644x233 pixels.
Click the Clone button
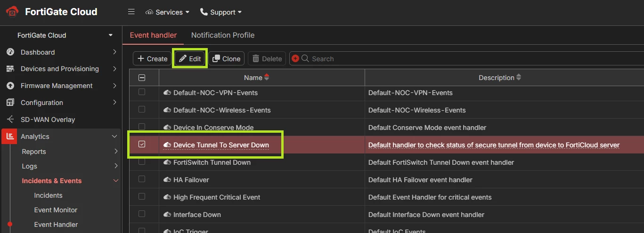click(x=227, y=59)
